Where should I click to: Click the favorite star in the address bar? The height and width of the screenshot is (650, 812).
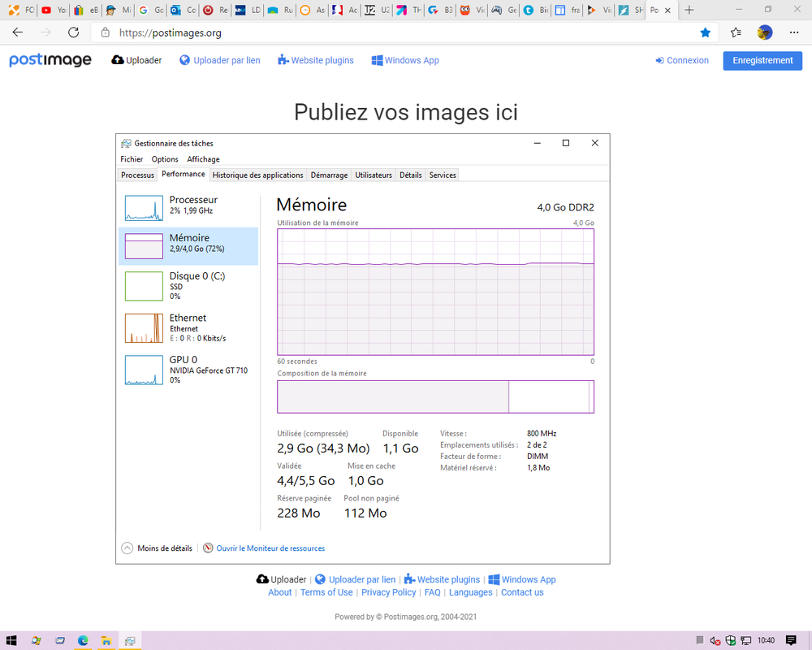[x=706, y=32]
